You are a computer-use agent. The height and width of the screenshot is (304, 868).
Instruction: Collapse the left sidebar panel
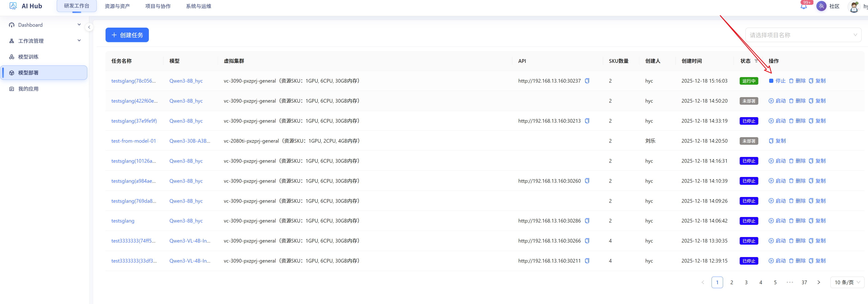[x=89, y=27]
